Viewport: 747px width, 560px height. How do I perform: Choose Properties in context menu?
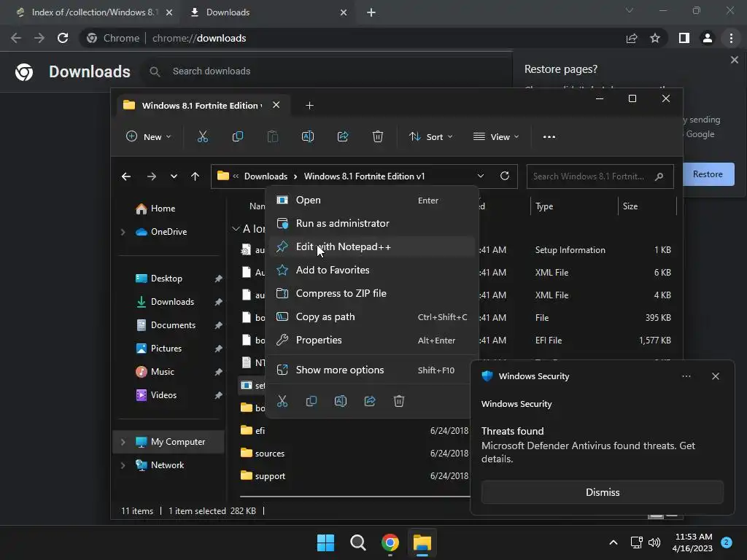point(371,340)
